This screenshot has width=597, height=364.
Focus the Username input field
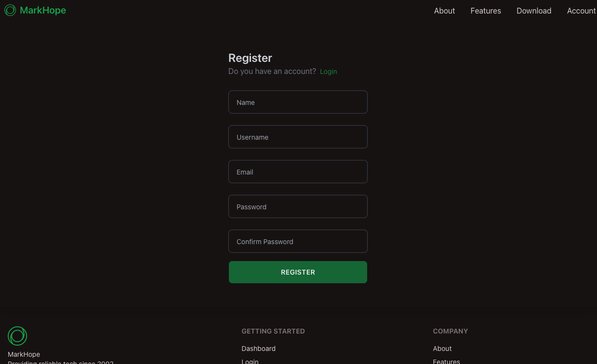click(298, 137)
